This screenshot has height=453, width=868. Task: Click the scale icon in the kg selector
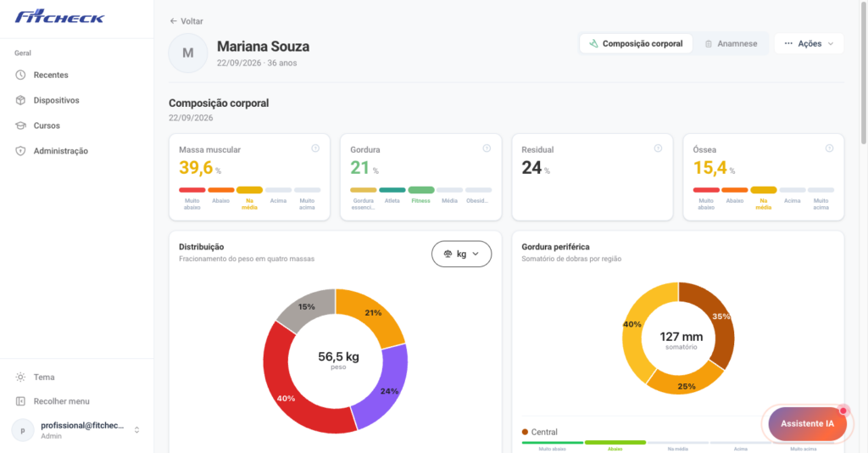448,254
